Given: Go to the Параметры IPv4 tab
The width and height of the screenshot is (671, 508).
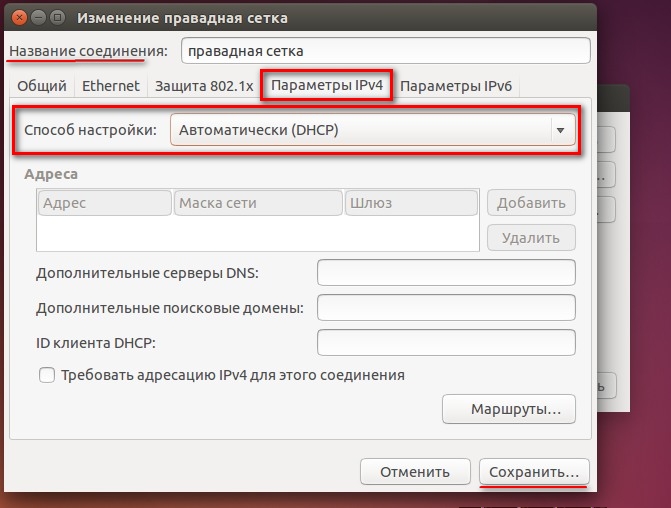Looking at the screenshot, I should 327,85.
